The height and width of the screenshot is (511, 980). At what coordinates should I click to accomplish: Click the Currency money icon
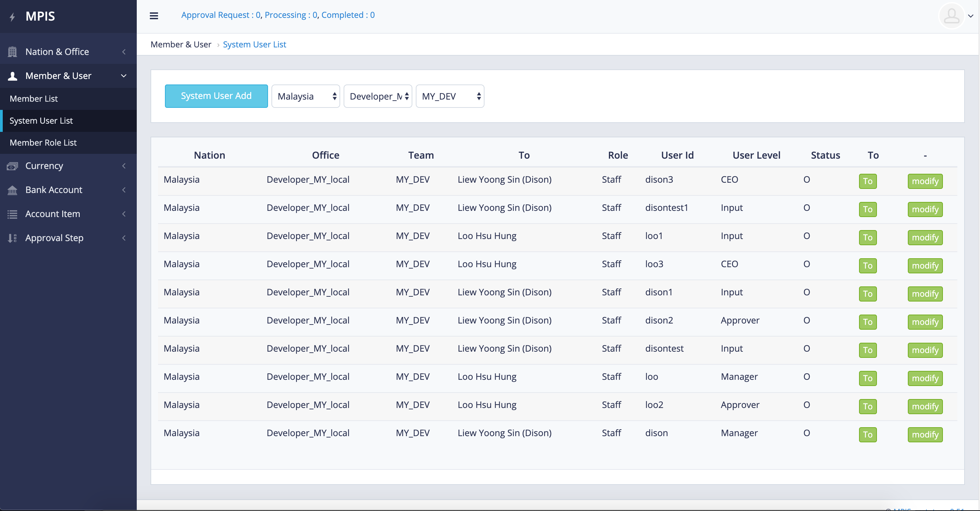12,166
